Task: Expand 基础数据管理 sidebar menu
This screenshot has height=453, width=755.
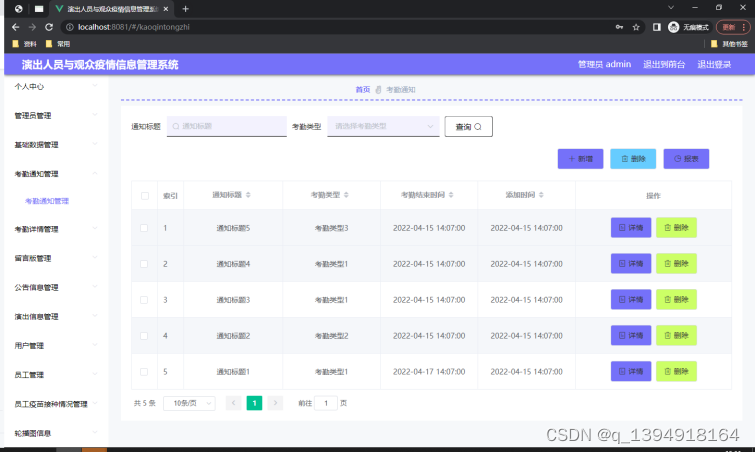Action: click(x=56, y=144)
